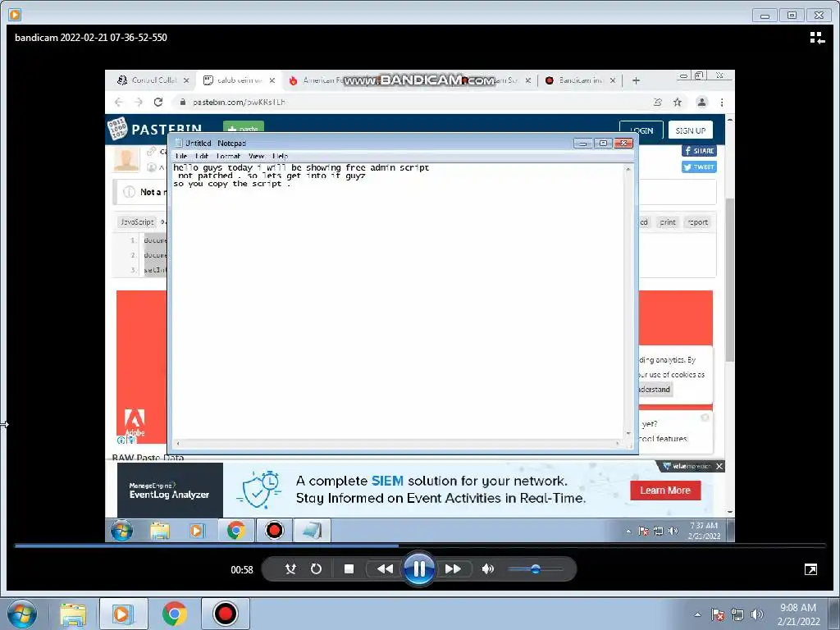Open the 9:08 AM clock

pos(798,614)
